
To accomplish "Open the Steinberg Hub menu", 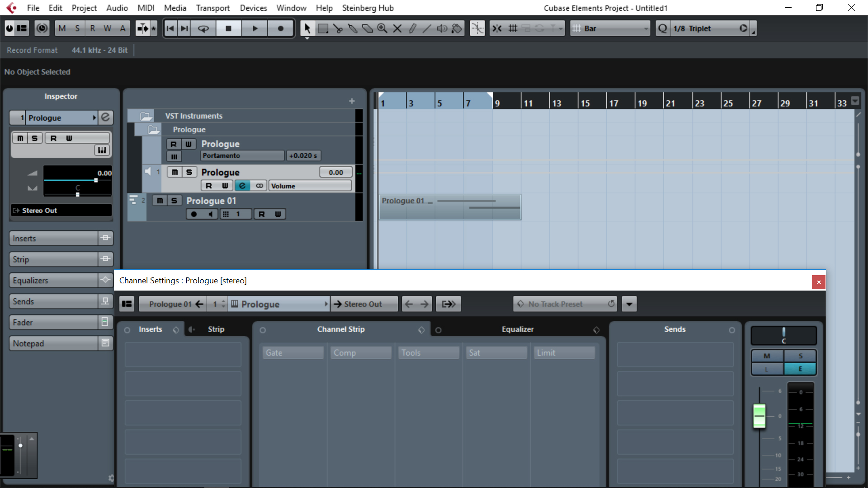I will 368,8.
